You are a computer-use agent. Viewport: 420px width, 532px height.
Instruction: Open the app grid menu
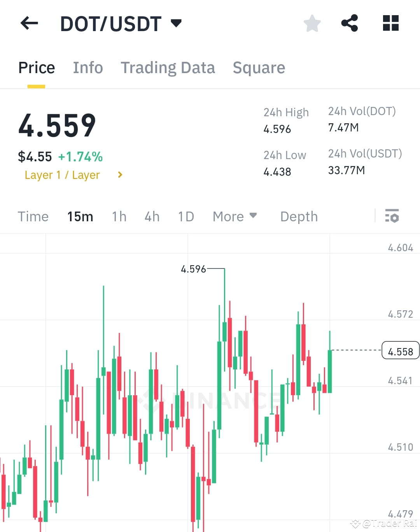pyautogui.click(x=390, y=23)
